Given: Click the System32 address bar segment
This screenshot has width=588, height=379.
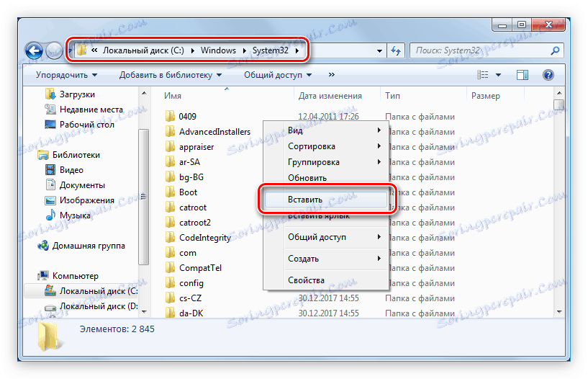Looking at the screenshot, I should 271,50.
